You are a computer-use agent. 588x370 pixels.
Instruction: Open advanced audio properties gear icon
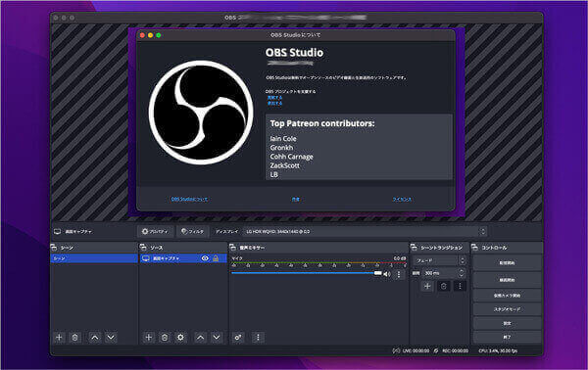pos(238,338)
